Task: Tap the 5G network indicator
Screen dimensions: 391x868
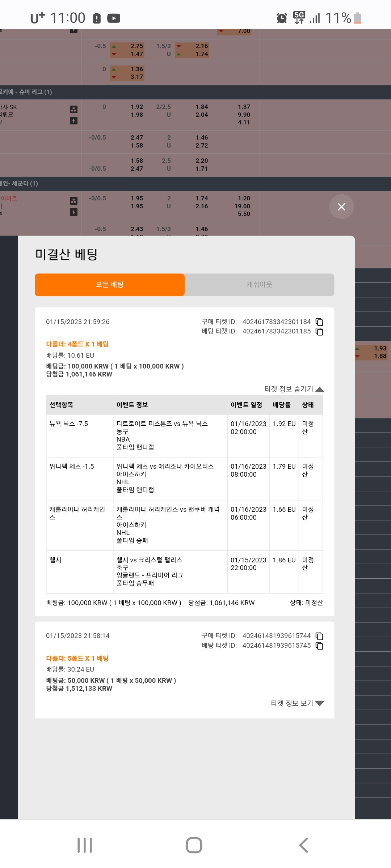Action: (x=299, y=17)
